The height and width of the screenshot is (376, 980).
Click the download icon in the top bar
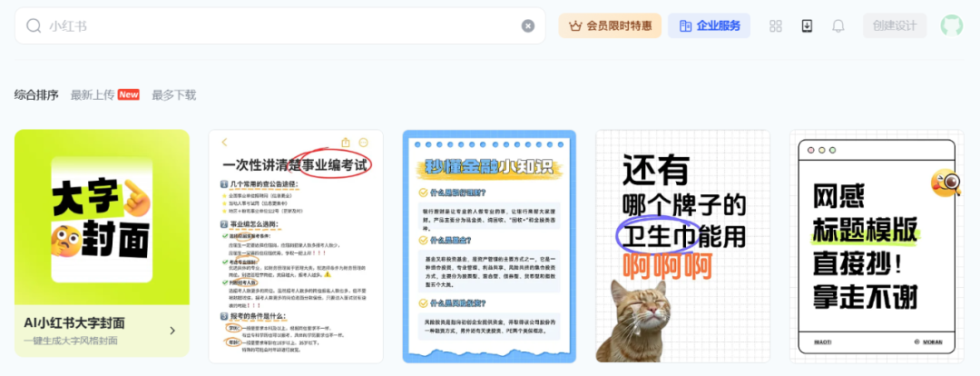(x=807, y=26)
